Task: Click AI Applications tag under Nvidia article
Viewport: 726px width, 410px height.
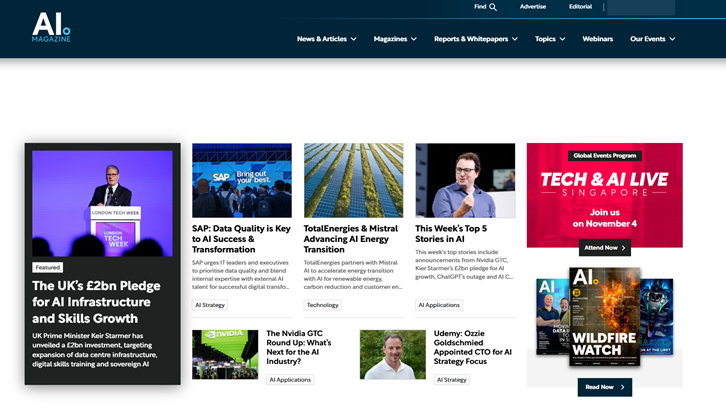Action: click(290, 379)
